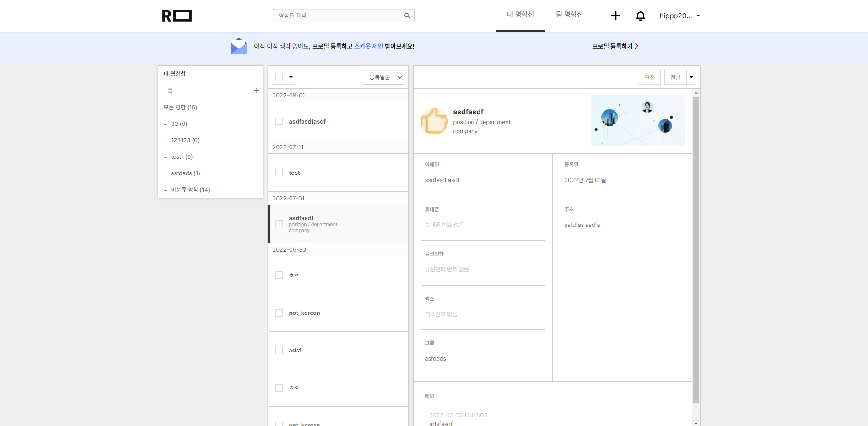The height and width of the screenshot is (426, 868).
Task: Open the adsf card entry
Action: pos(338,351)
